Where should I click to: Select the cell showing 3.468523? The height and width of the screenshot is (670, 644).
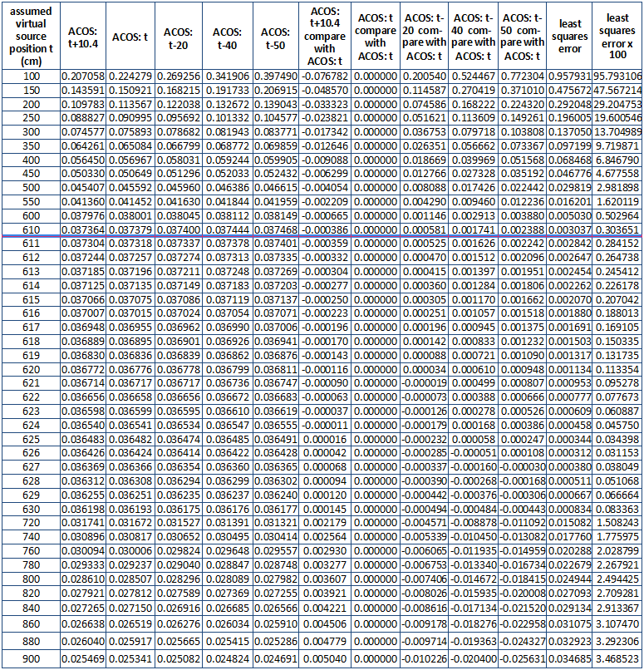[x=617, y=659]
